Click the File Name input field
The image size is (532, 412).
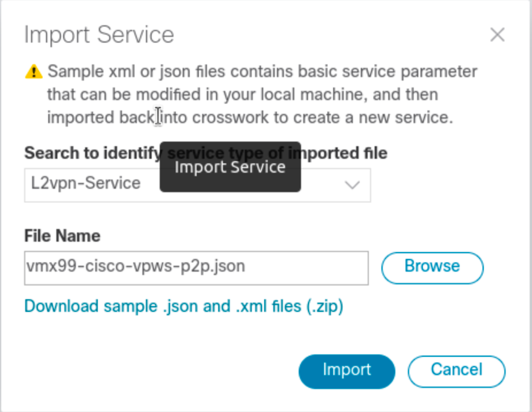click(196, 267)
